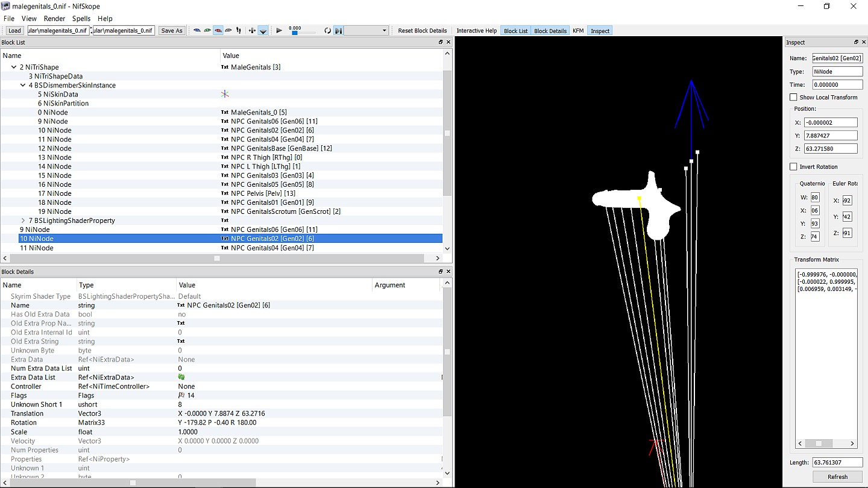Viewport: 868px width, 488px height.
Task: Float the Block List panel
Action: click(x=441, y=42)
